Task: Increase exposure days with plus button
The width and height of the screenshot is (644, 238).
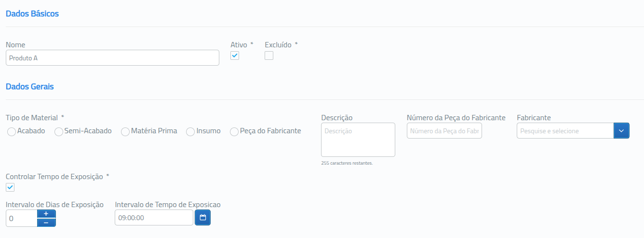Action: (x=46, y=214)
